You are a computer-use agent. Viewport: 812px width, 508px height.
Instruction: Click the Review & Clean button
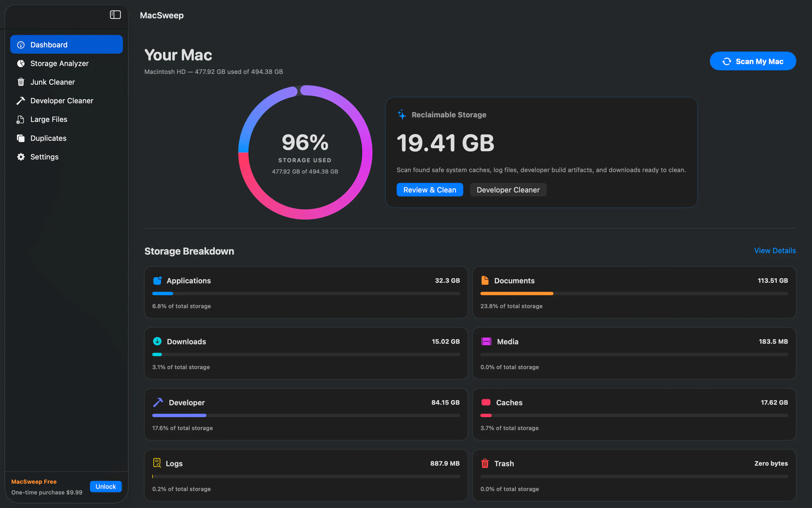pyautogui.click(x=429, y=190)
